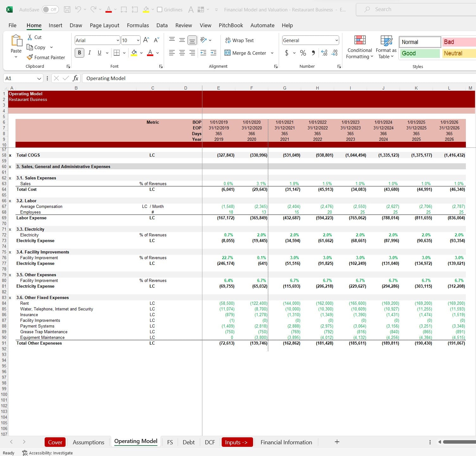Click the Merge & Center icon
The height and width of the screenshot is (456, 476).
click(227, 53)
